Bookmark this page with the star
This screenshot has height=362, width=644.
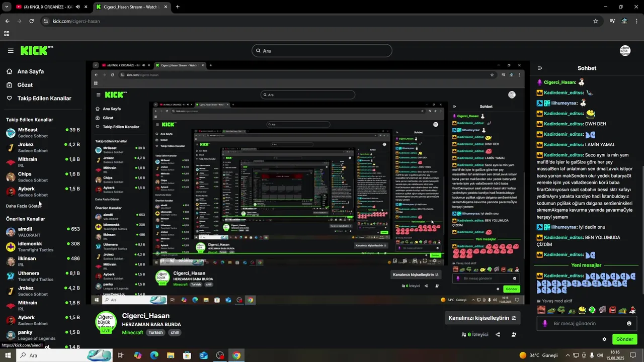(x=596, y=21)
